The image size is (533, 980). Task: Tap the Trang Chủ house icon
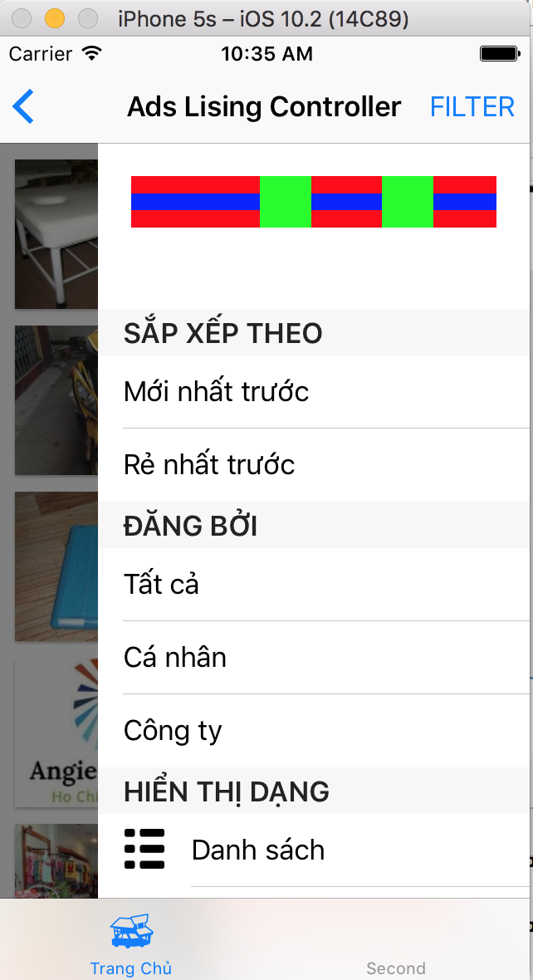pyautogui.click(x=131, y=931)
